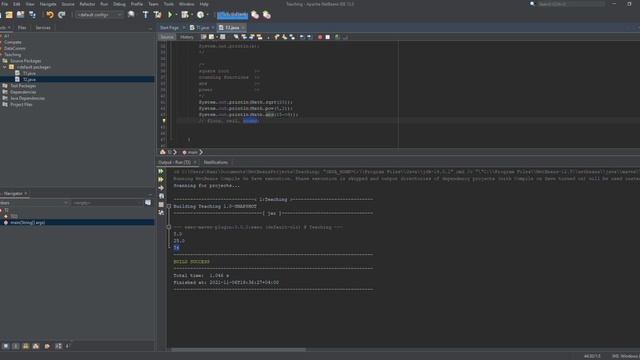Click the Debug Project icon
640x360 pixels.
click(x=184, y=15)
